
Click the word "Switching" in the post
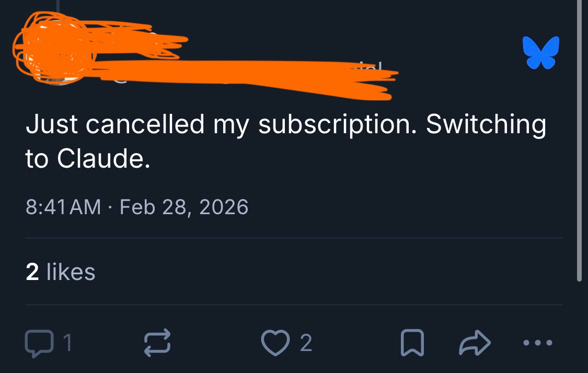(x=486, y=125)
